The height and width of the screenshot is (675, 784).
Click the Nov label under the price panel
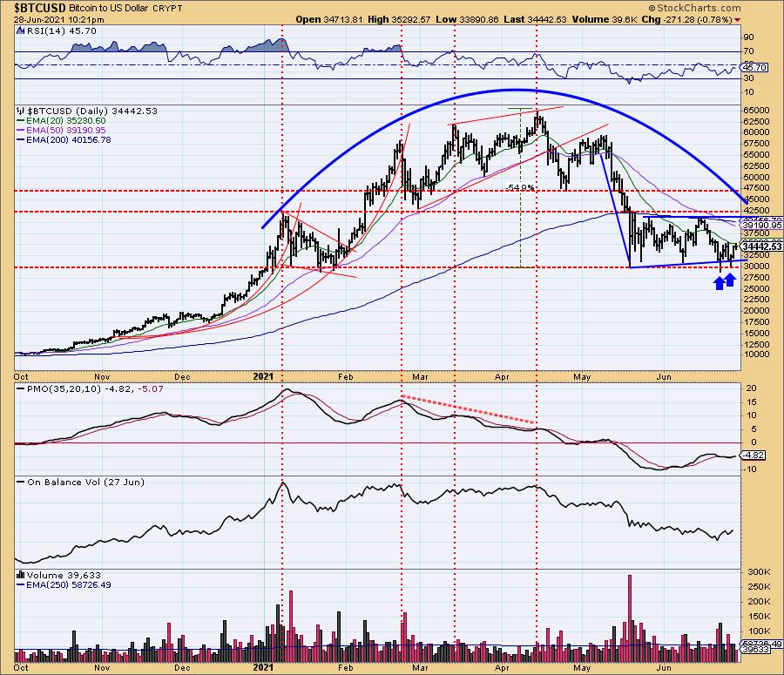click(x=102, y=376)
